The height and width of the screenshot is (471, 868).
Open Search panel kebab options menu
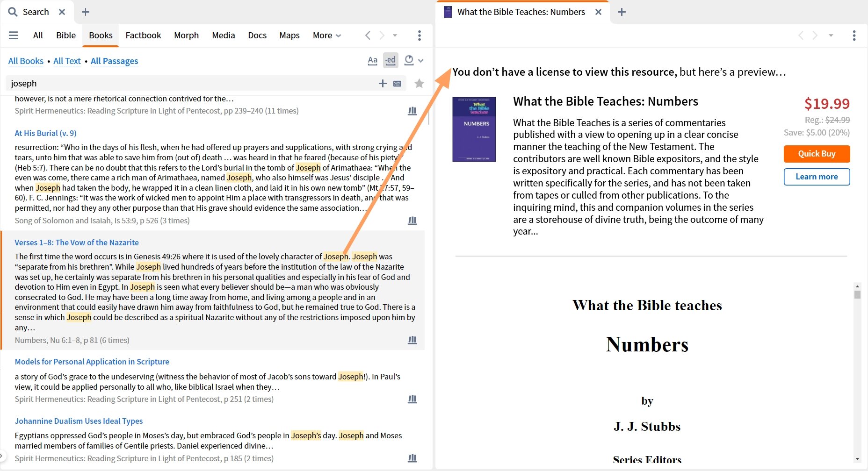tap(419, 36)
